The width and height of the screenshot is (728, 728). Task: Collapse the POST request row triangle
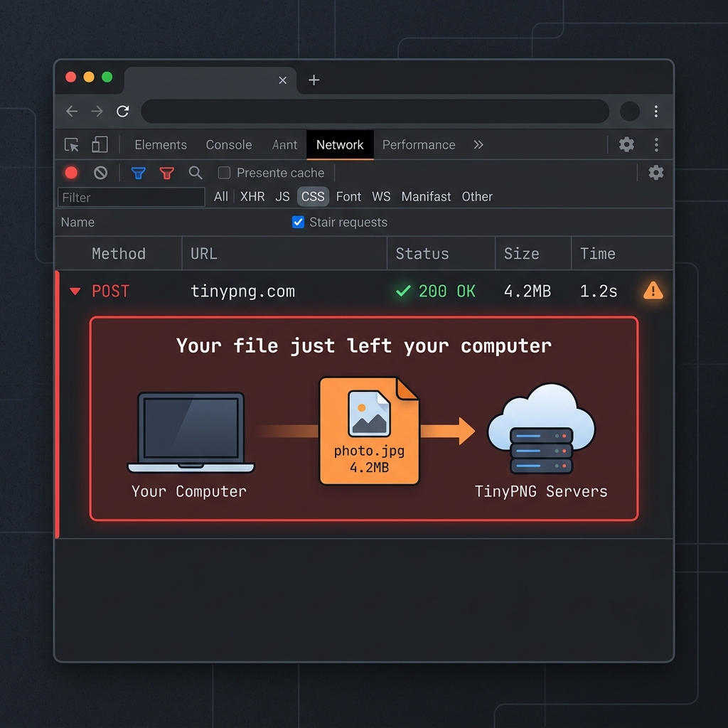click(75, 291)
